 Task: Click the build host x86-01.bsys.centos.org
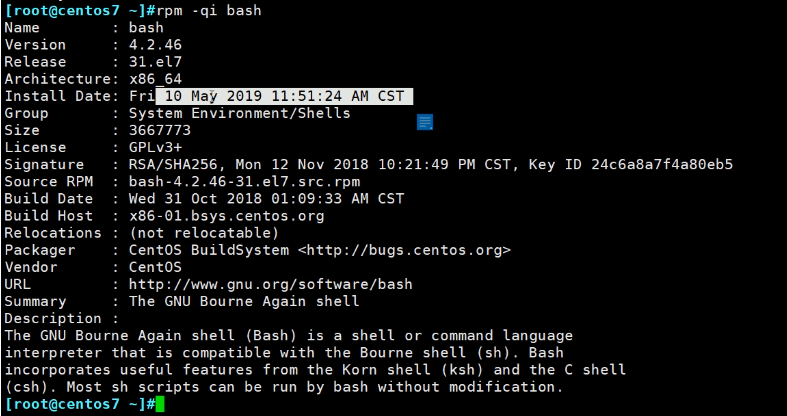tap(227, 215)
